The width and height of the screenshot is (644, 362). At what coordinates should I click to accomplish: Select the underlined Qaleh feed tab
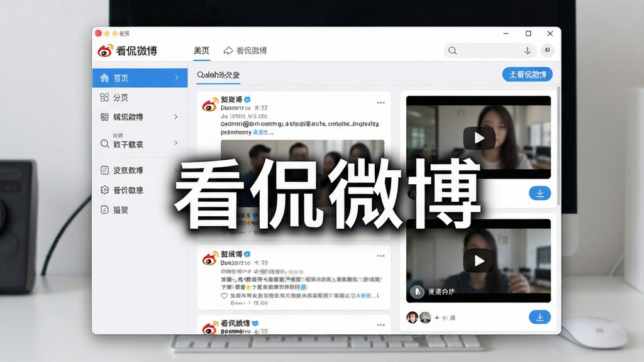coord(218,75)
